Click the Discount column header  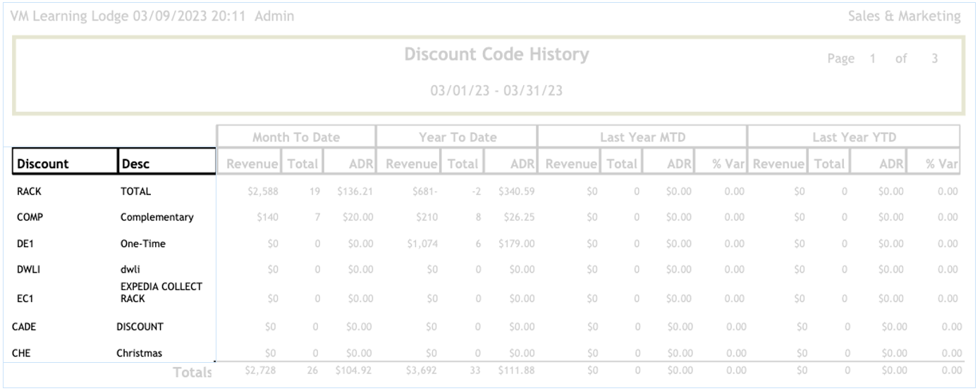click(x=43, y=164)
